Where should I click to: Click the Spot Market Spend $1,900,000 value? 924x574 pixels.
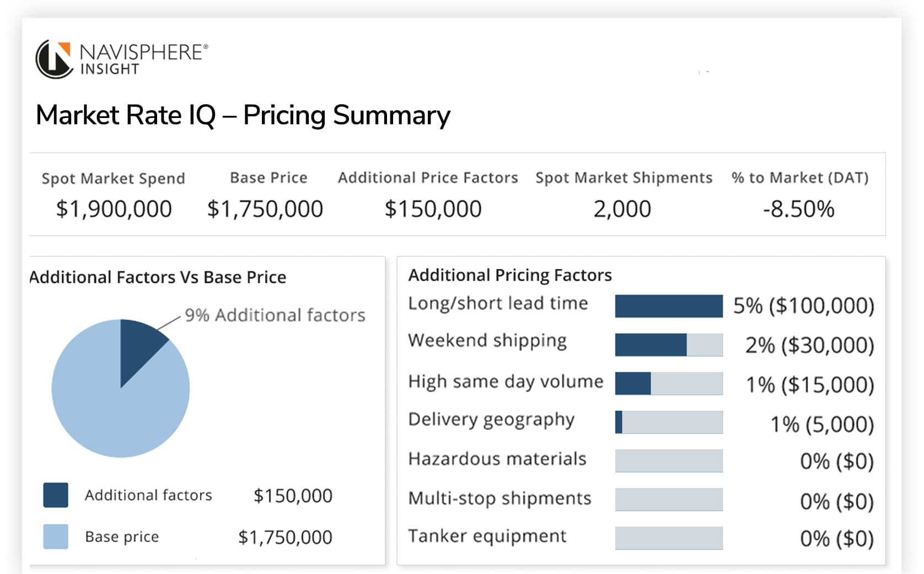(x=114, y=209)
